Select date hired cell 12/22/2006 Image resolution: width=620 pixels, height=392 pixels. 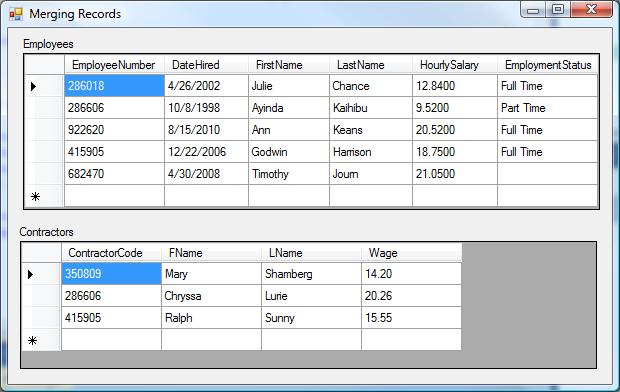point(206,151)
